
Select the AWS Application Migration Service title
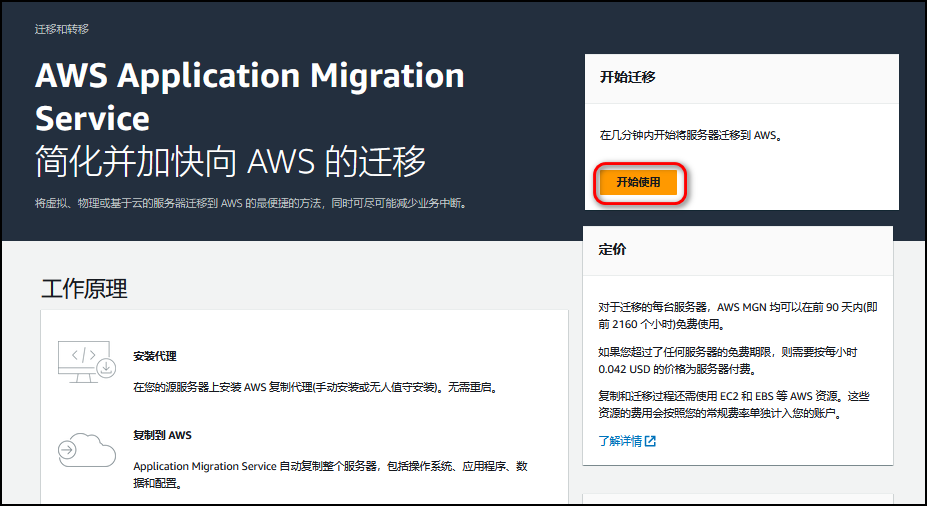(249, 97)
